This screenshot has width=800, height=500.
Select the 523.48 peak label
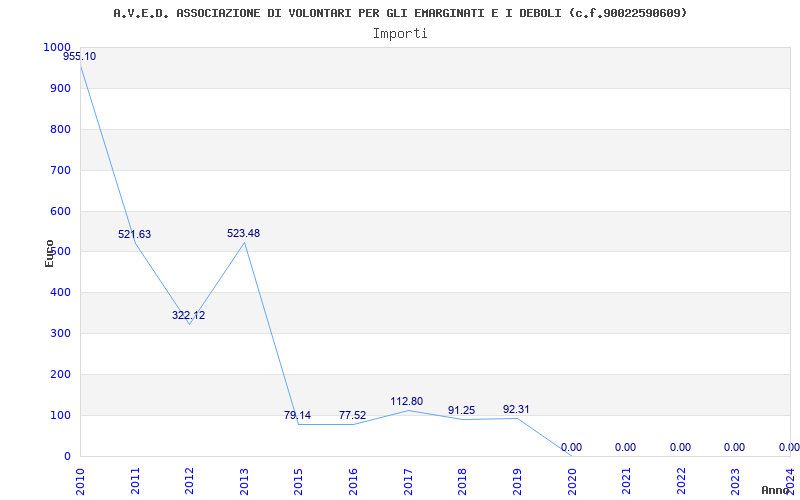pyautogui.click(x=243, y=234)
